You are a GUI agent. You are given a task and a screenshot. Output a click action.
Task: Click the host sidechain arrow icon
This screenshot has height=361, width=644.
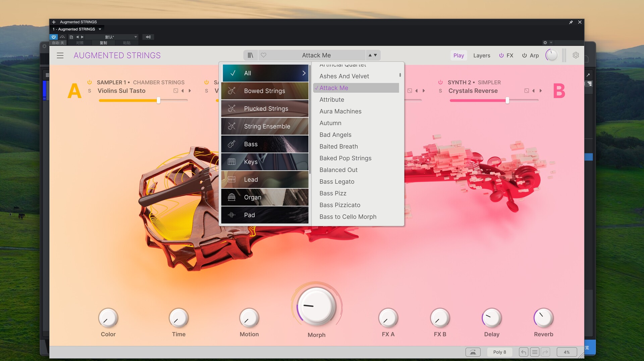(148, 37)
